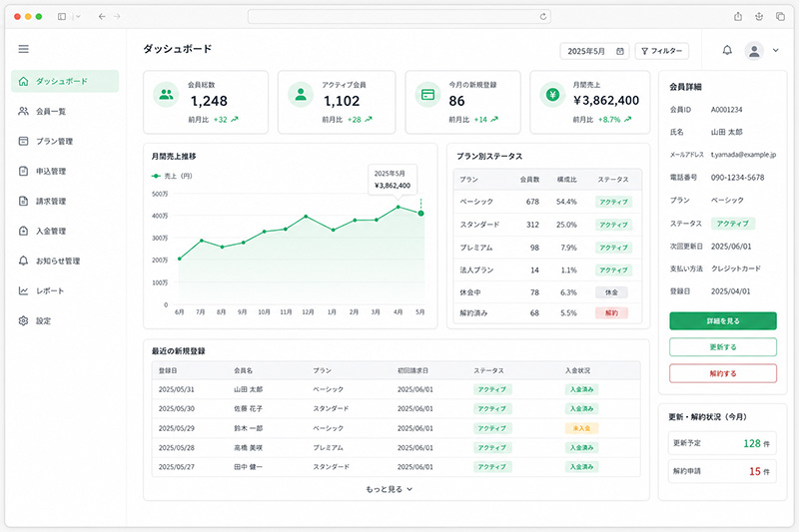Expand the もっと見る link
The height and width of the screenshot is (532, 799).
click(x=390, y=489)
